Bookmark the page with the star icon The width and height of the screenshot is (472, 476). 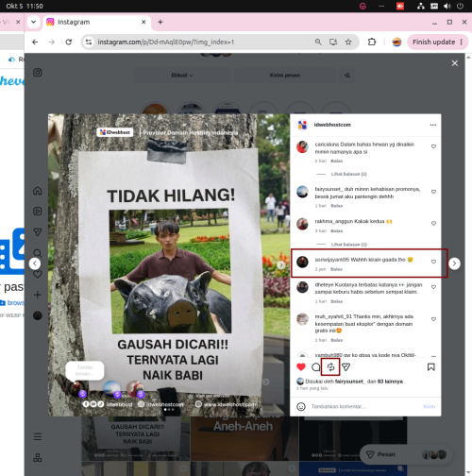348,42
